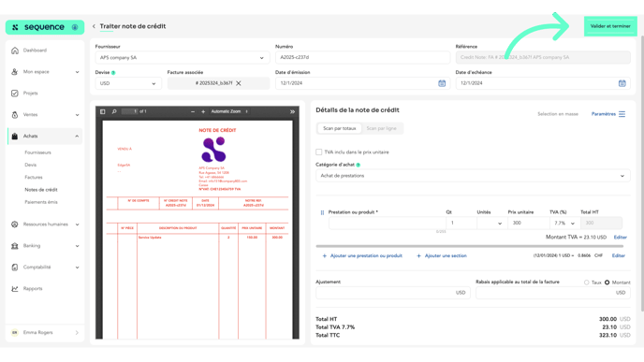Click the Rabais applicable input field
Image resolution: width=644 pixels, height=362 pixels.
pyautogui.click(x=553, y=293)
